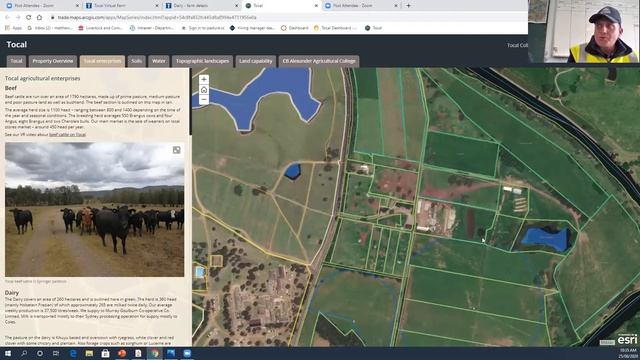This screenshot has height=360, width=640.
Task: Open Task View on taskbar
Action: [56, 353]
